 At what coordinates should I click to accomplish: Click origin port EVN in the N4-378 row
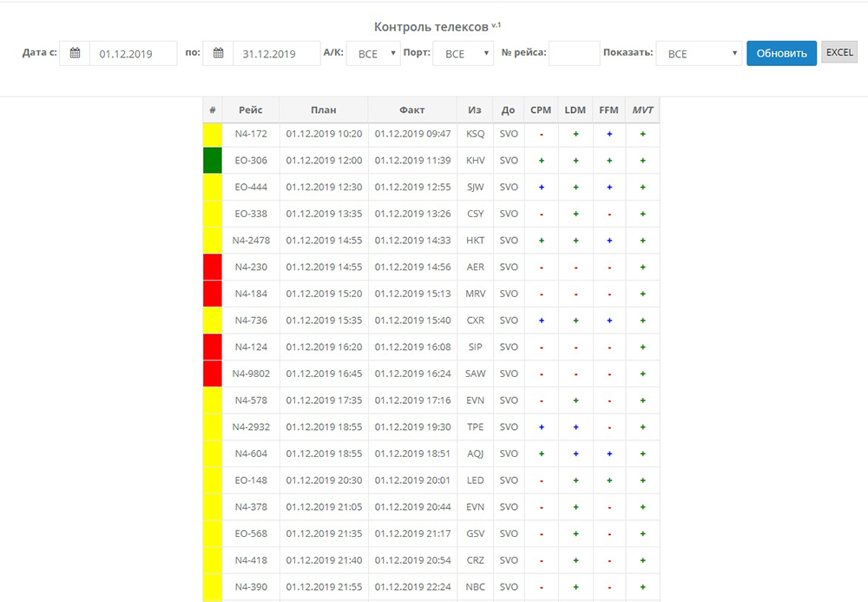pyautogui.click(x=475, y=506)
